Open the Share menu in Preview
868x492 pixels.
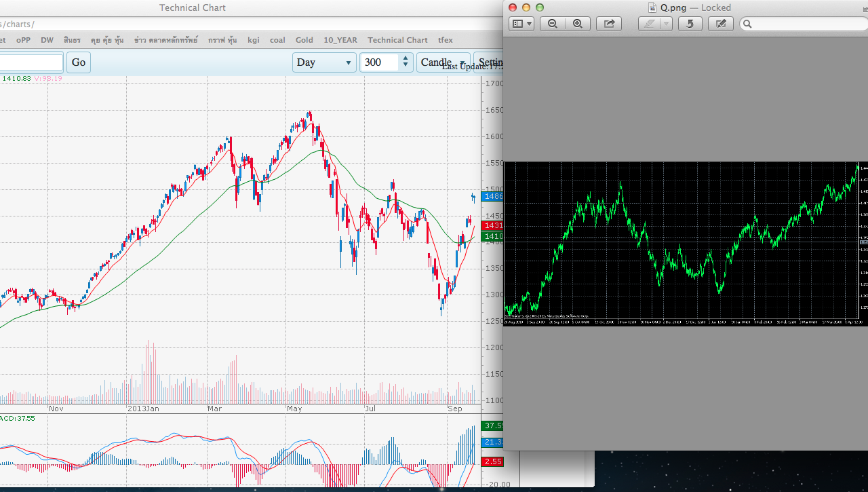coord(609,24)
